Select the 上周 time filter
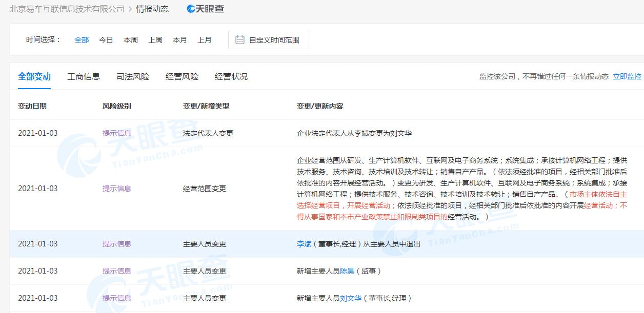Screen dimensions: 644x313 click(155, 39)
